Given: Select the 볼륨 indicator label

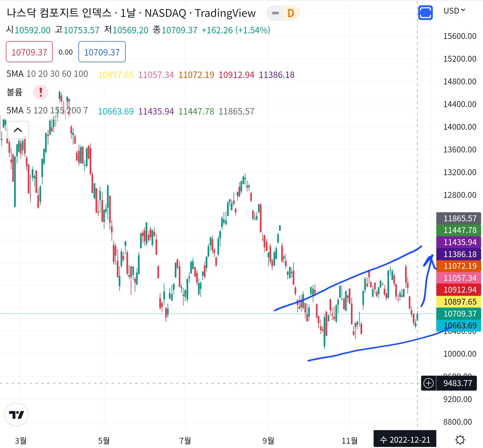Looking at the screenshot, I should tap(14, 92).
